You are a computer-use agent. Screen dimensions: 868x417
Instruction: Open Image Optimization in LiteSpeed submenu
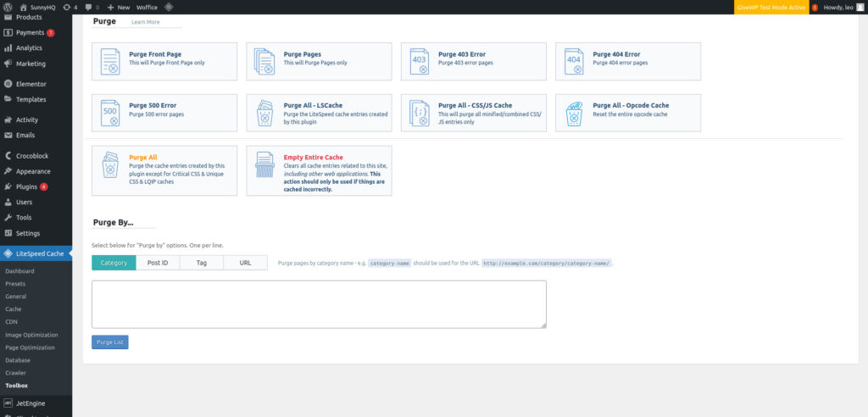(31, 335)
